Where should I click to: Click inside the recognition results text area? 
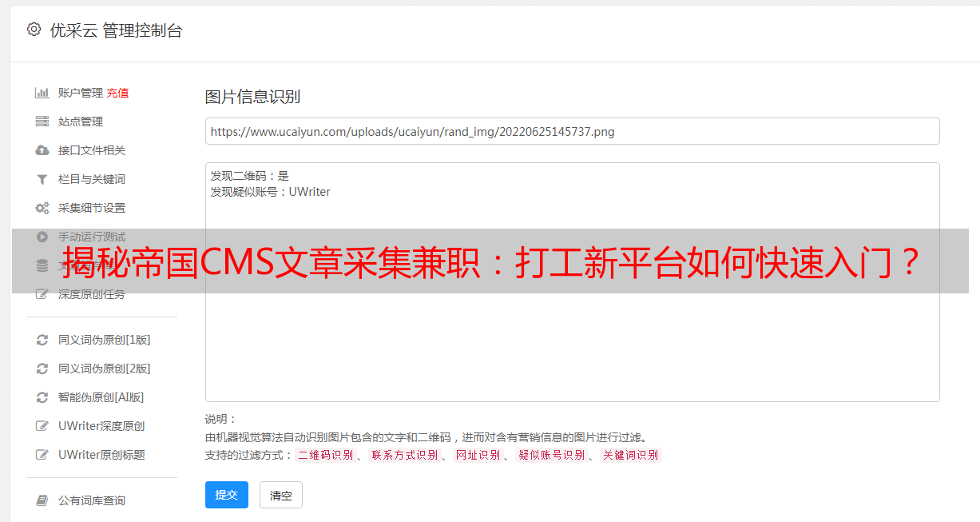coord(572,282)
